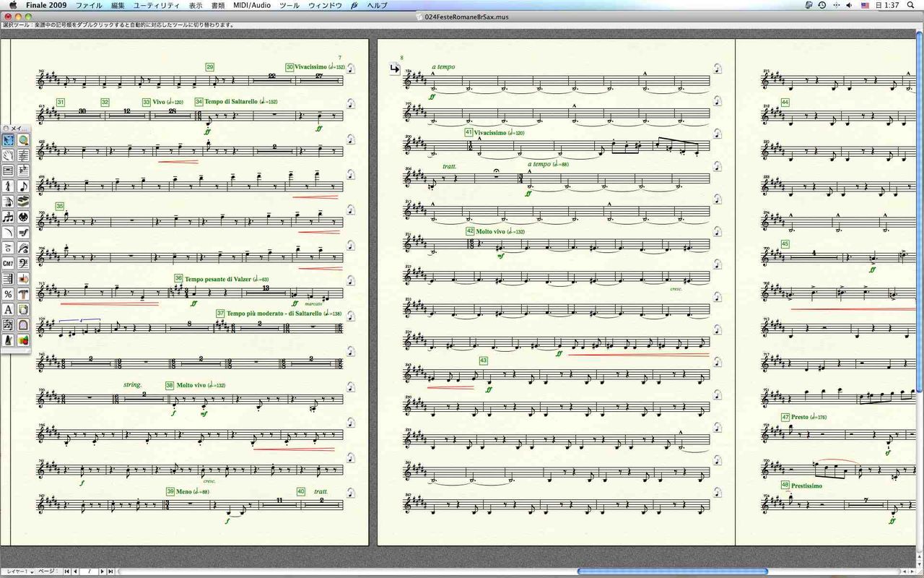Click the "Tempo di Saltarello" marking
The height and width of the screenshot is (578, 924).
(x=230, y=102)
